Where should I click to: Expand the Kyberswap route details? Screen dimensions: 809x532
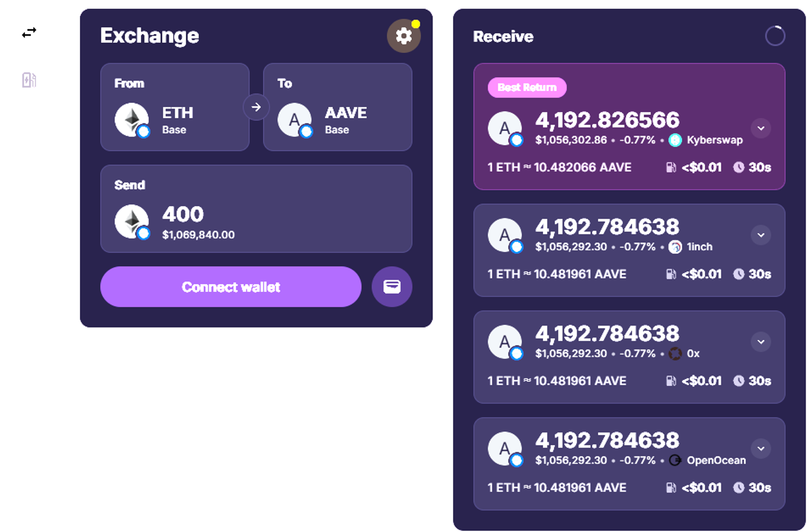pyautogui.click(x=760, y=128)
